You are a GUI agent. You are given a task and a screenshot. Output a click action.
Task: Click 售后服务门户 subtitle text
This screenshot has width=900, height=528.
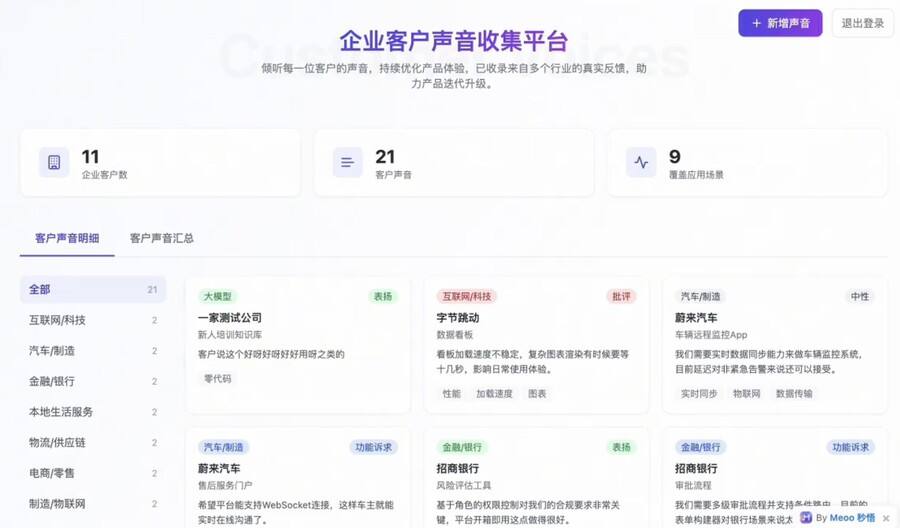point(225,486)
